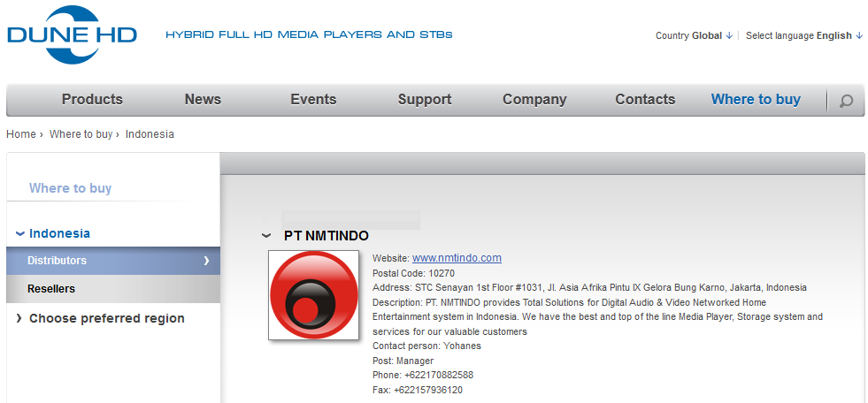The height and width of the screenshot is (403, 868).
Task: Go to the Events menu item
Action: (x=313, y=100)
